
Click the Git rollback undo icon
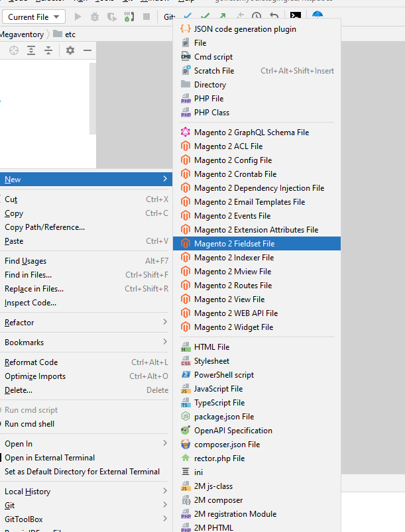tap(274, 16)
